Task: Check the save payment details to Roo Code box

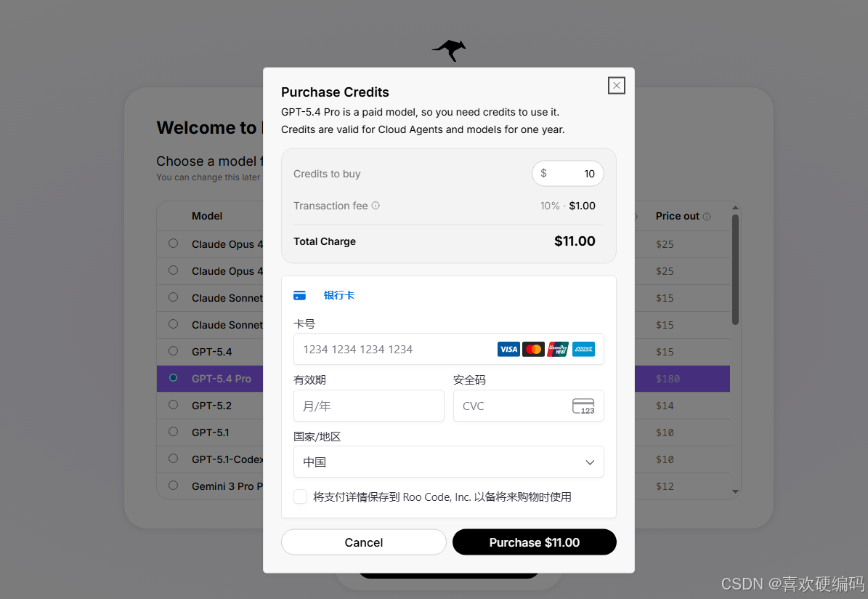Action: click(300, 497)
